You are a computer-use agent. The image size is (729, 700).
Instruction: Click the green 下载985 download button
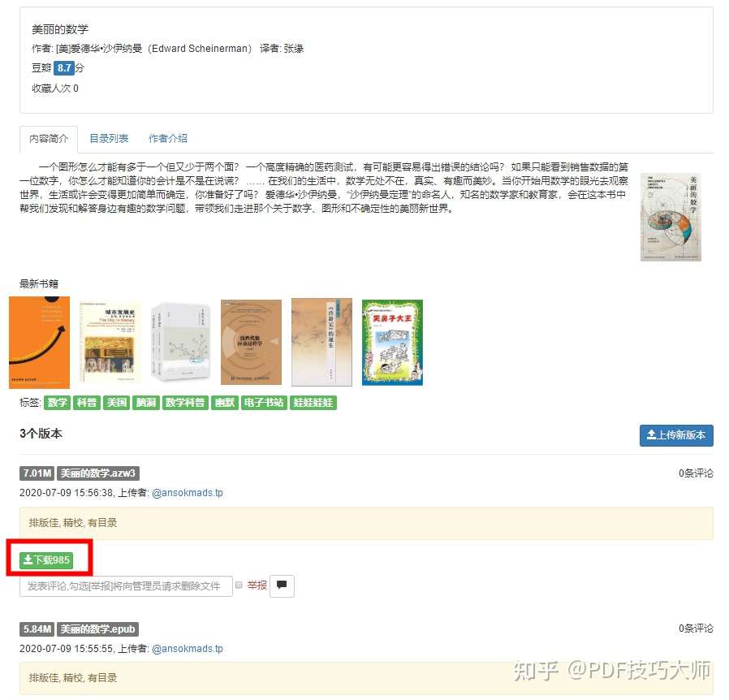(46, 560)
